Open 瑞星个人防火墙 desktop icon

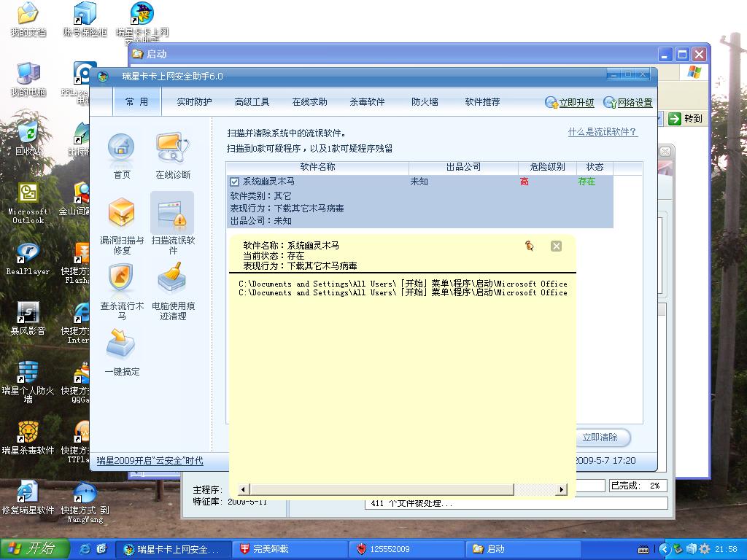click(x=28, y=382)
